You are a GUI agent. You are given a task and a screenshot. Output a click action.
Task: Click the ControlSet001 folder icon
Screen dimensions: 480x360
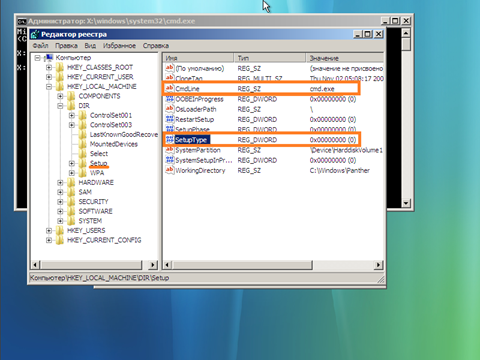82,116
